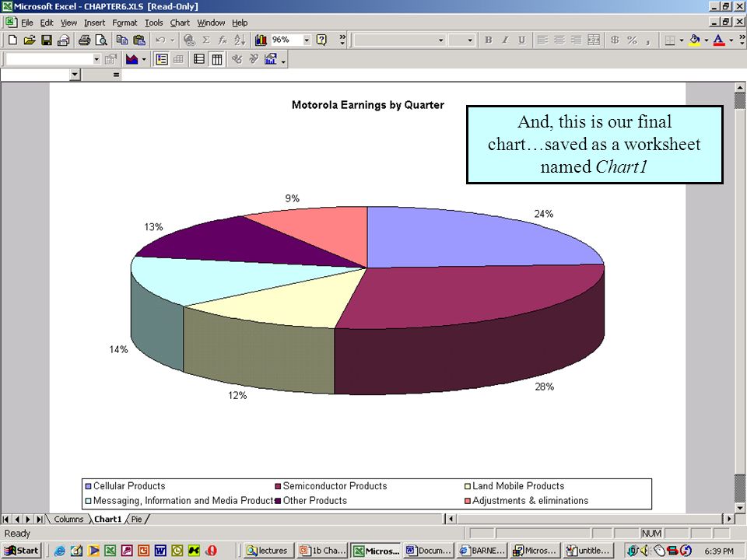Click the Format Chart object icon

pyautogui.click(x=111, y=60)
